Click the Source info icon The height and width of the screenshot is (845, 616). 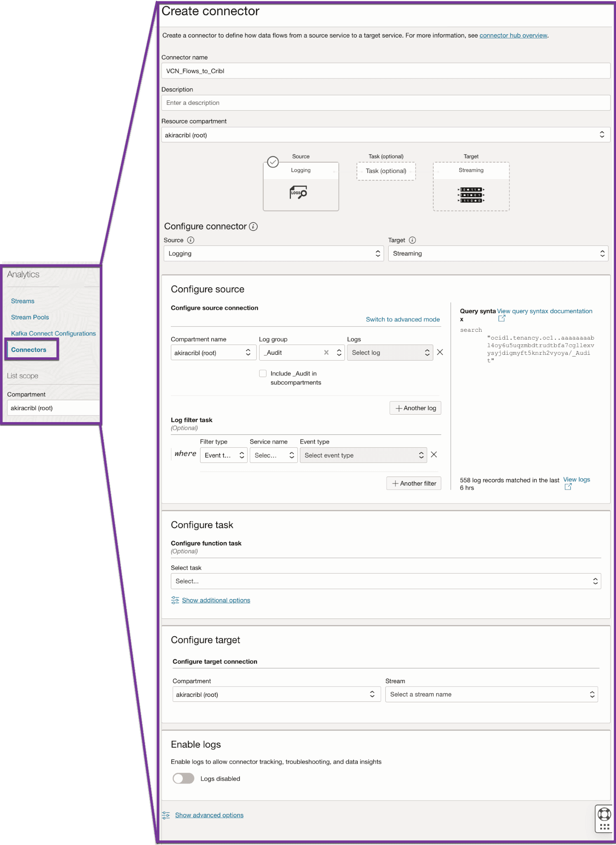tap(191, 240)
